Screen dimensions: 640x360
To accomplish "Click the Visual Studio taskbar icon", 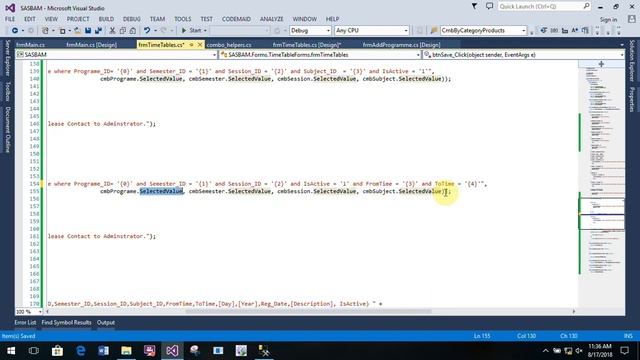I will click(x=172, y=351).
